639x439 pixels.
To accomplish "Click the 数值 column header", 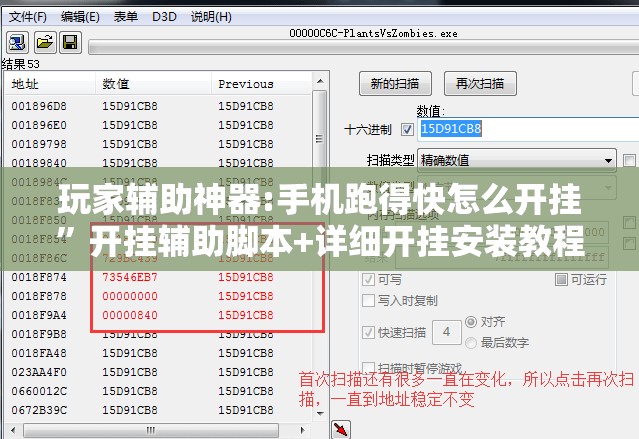I will pos(154,84).
